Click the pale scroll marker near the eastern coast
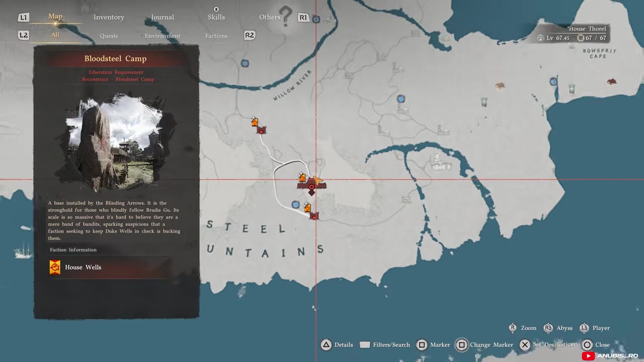644x362 pixels. [572, 89]
